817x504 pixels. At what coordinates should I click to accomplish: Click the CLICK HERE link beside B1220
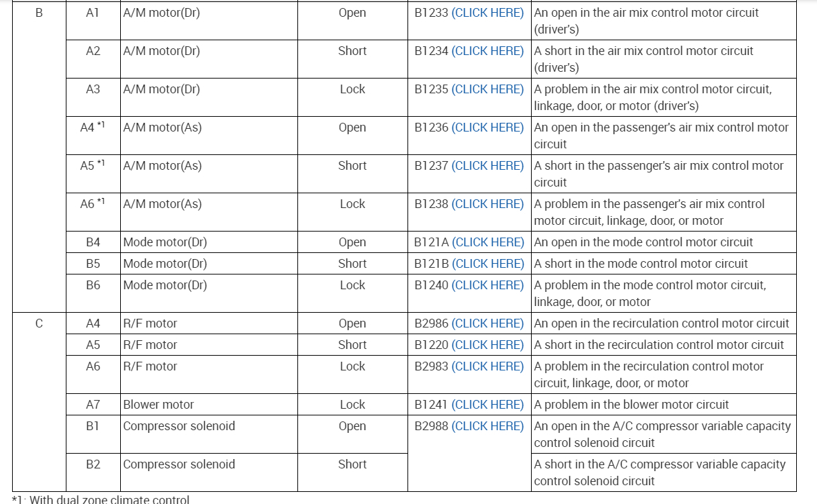tap(487, 345)
